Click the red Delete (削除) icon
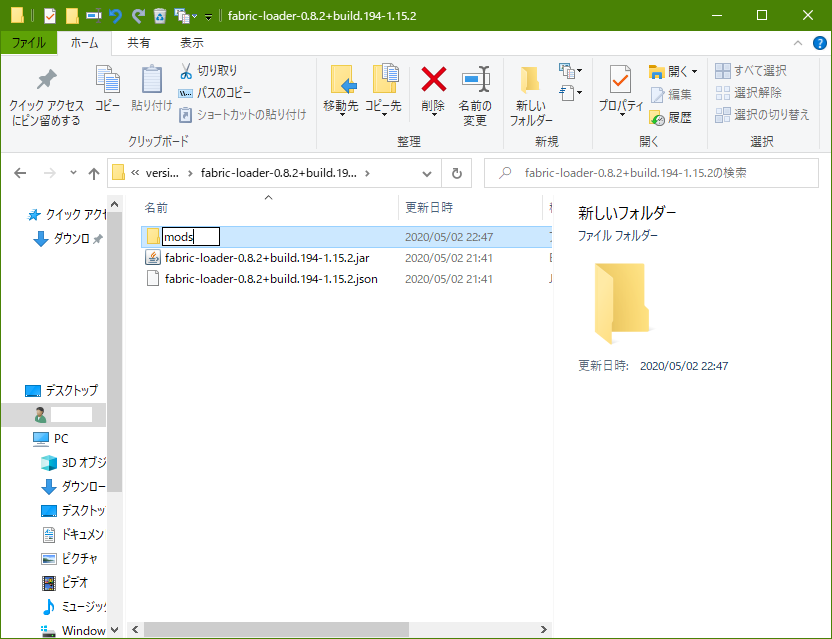The height and width of the screenshot is (639, 832). click(433, 82)
